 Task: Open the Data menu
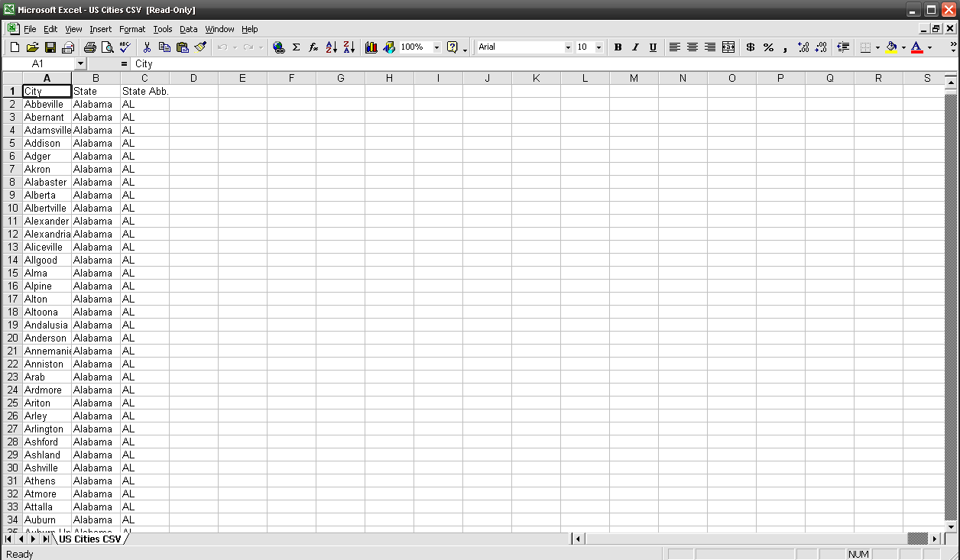click(189, 29)
